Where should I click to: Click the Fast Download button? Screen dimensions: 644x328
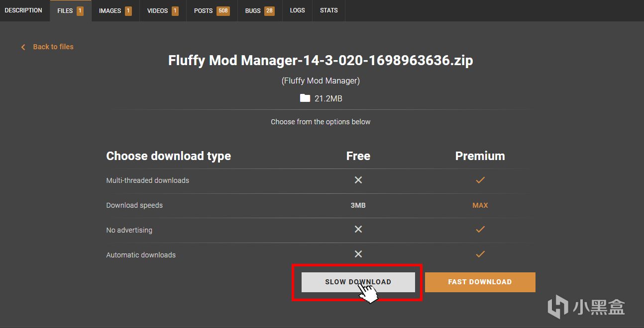pos(480,282)
